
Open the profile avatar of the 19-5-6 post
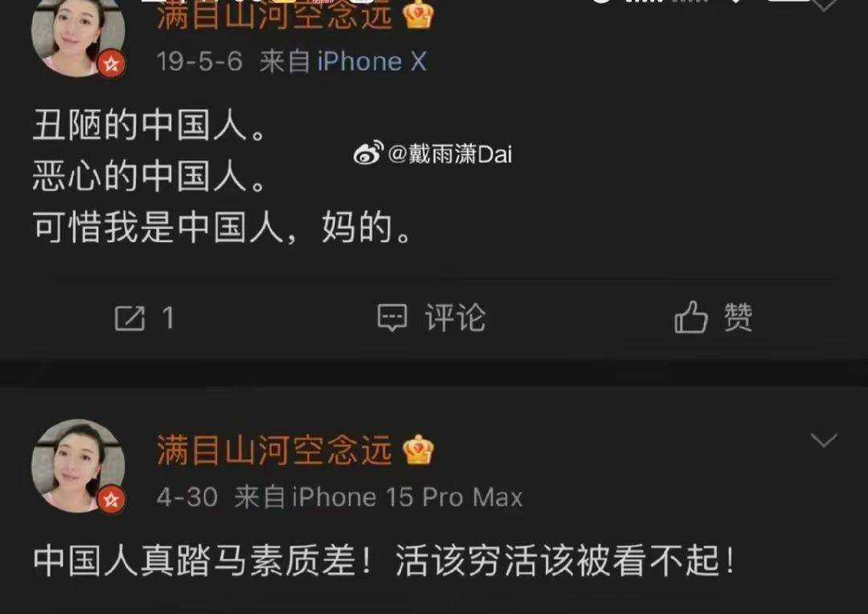point(78,35)
